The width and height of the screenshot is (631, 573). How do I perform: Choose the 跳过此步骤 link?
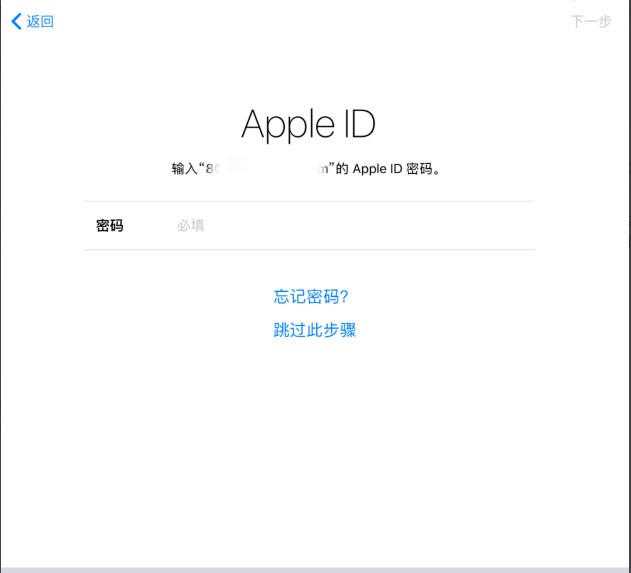click(315, 330)
